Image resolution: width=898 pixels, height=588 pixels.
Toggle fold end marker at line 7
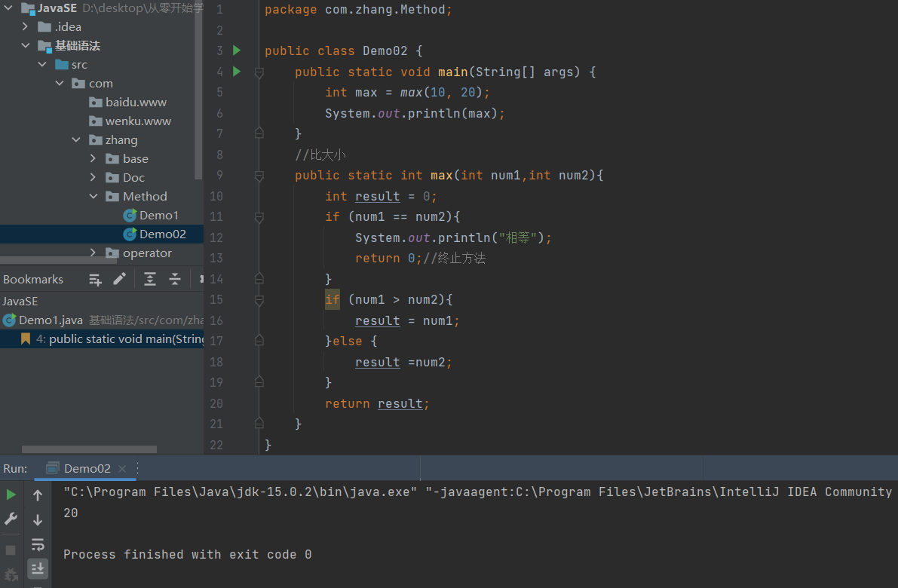coord(259,133)
